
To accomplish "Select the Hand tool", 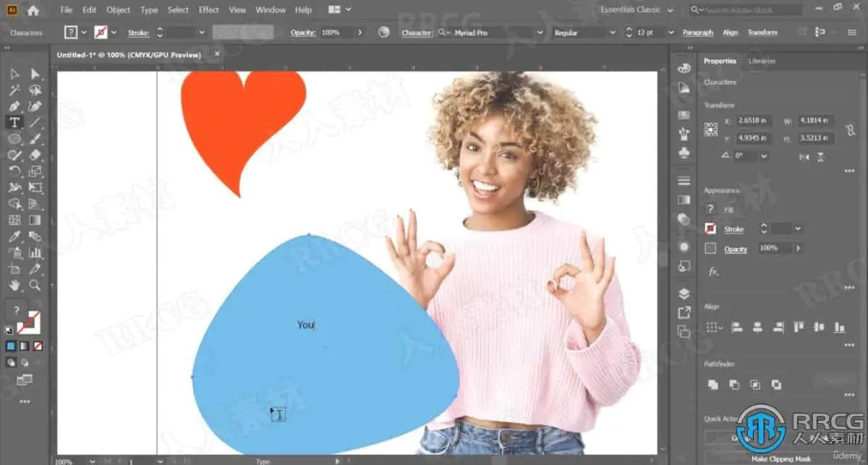I will (14, 286).
